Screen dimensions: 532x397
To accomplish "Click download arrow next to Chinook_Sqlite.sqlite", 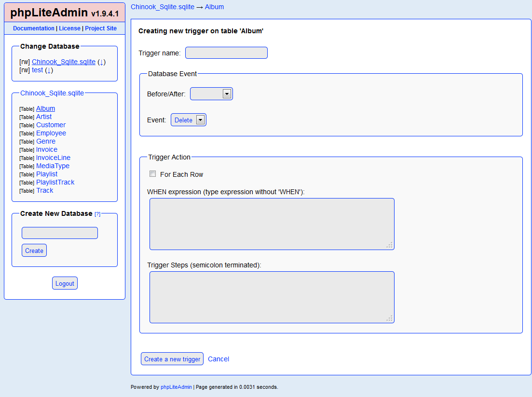I will (102, 62).
